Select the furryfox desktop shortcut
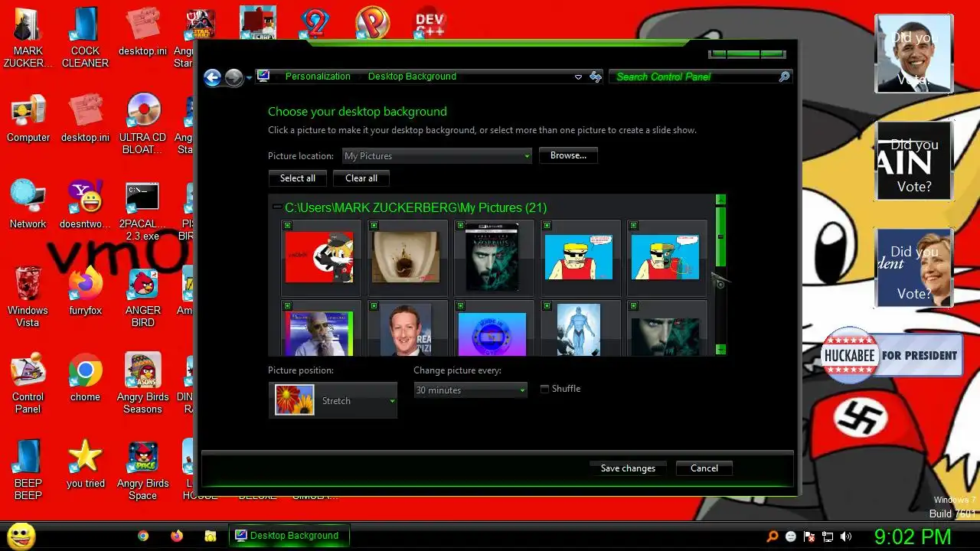This screenshot has width=980, height=551. [x=85, y=291]
